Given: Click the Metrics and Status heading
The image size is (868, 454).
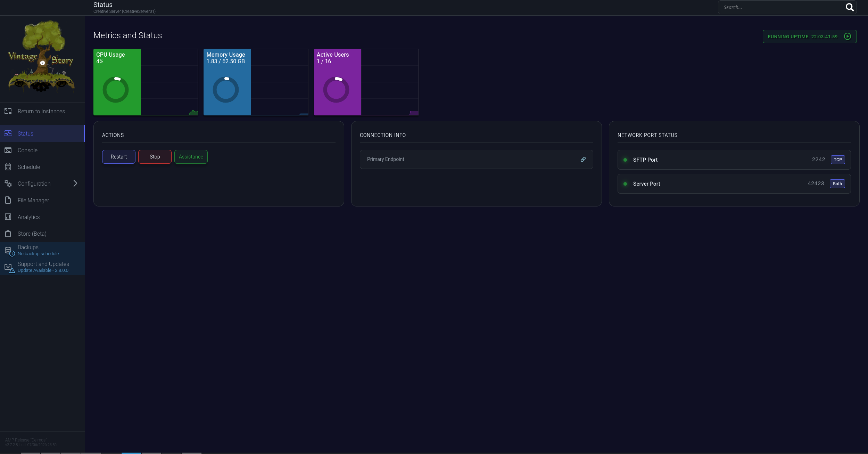Looking at the screenshot, I should pos(128,35).
